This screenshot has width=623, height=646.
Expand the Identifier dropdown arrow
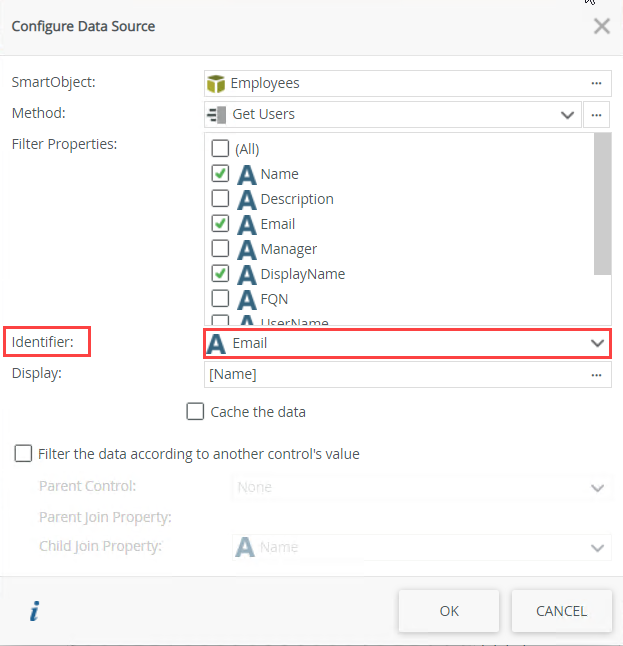(x=597, y=343)
